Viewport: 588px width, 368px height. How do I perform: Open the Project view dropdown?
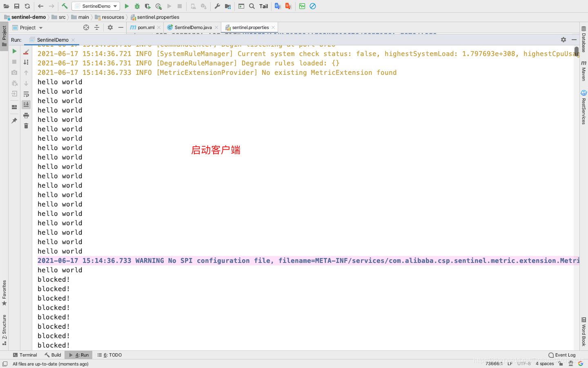tap(28, 28)
